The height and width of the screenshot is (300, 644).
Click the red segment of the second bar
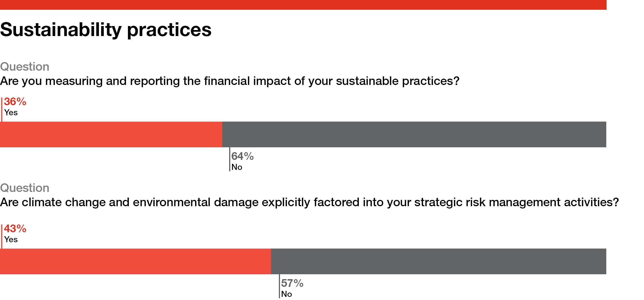(135, 261)
